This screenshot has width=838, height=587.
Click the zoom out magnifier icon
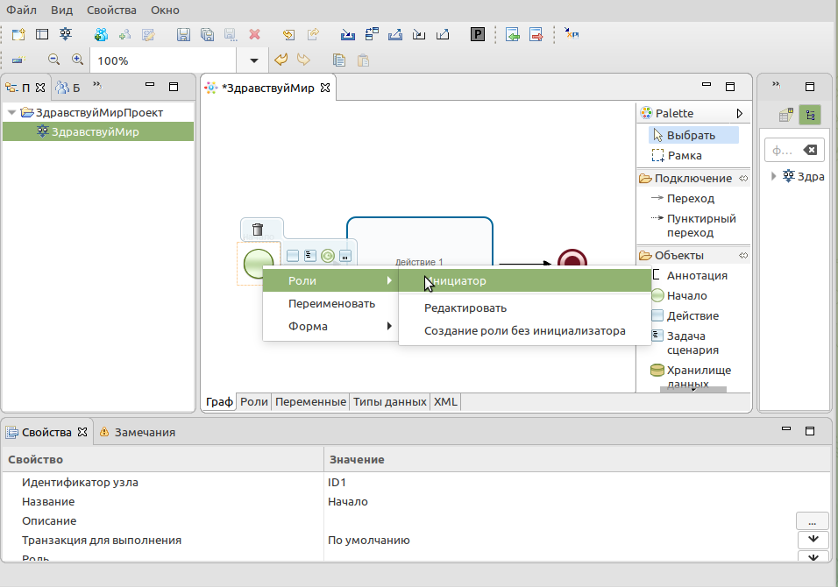53,59
